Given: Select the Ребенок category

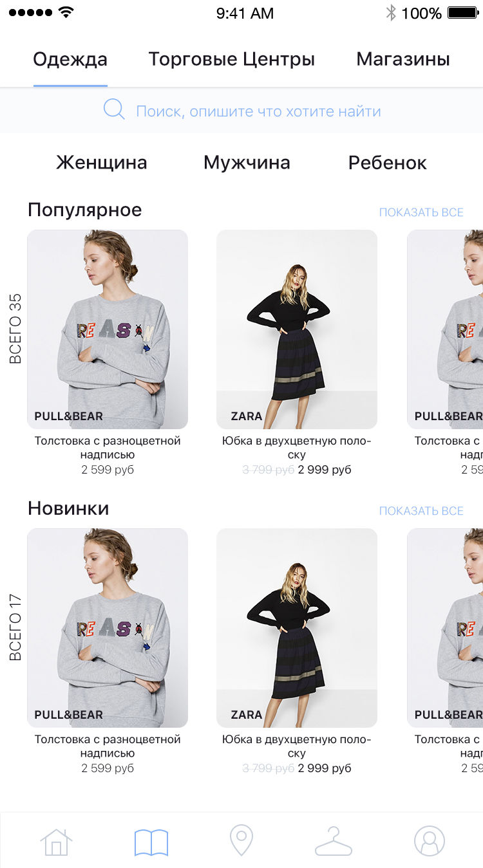Looking at the screenshot, I should [388, 162].
